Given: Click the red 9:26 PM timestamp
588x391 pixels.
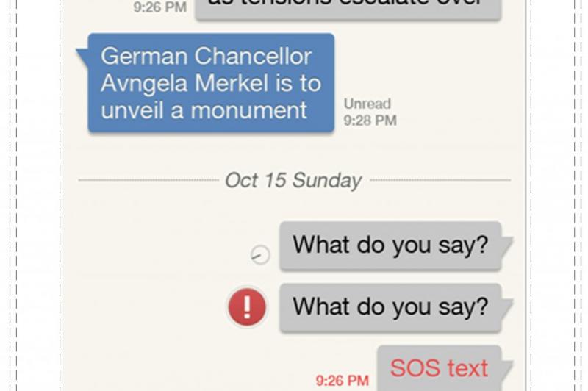Looking at the screenshot, I should click(x=343, y=381).
